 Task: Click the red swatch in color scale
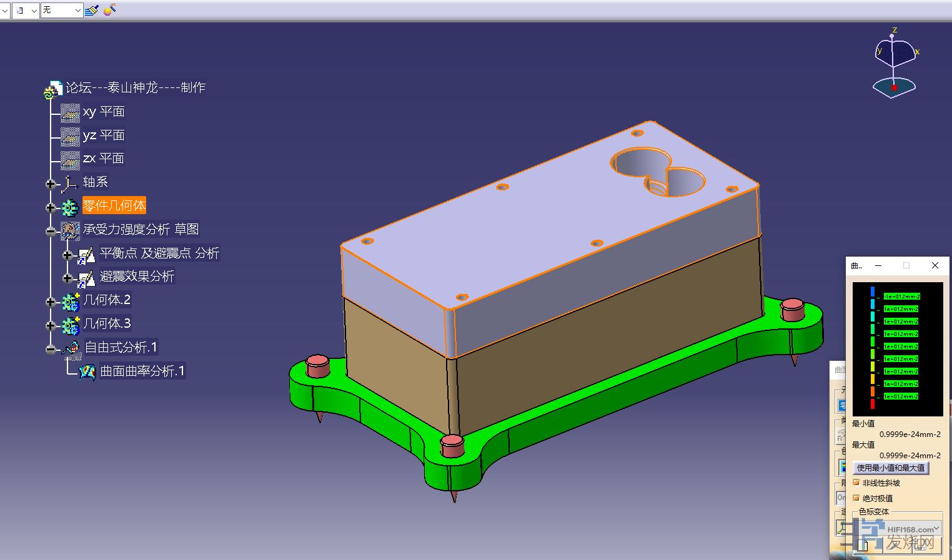click(873, 404)
